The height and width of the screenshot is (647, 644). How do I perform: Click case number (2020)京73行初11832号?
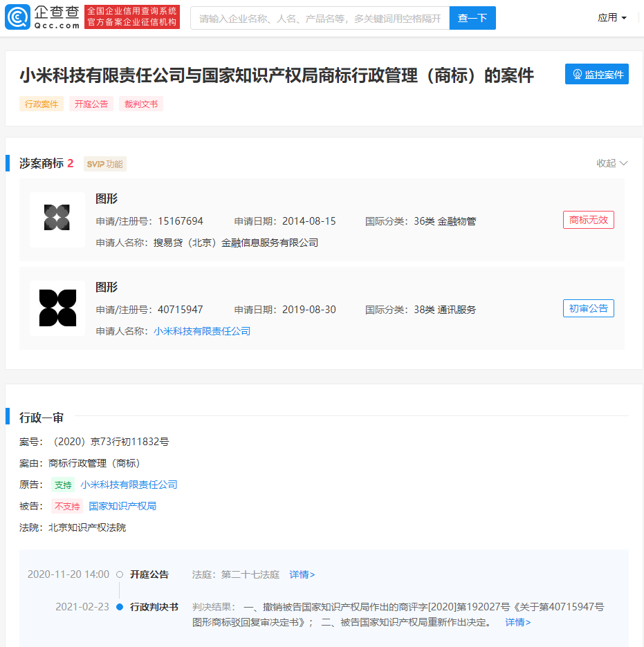click(109, 442)
